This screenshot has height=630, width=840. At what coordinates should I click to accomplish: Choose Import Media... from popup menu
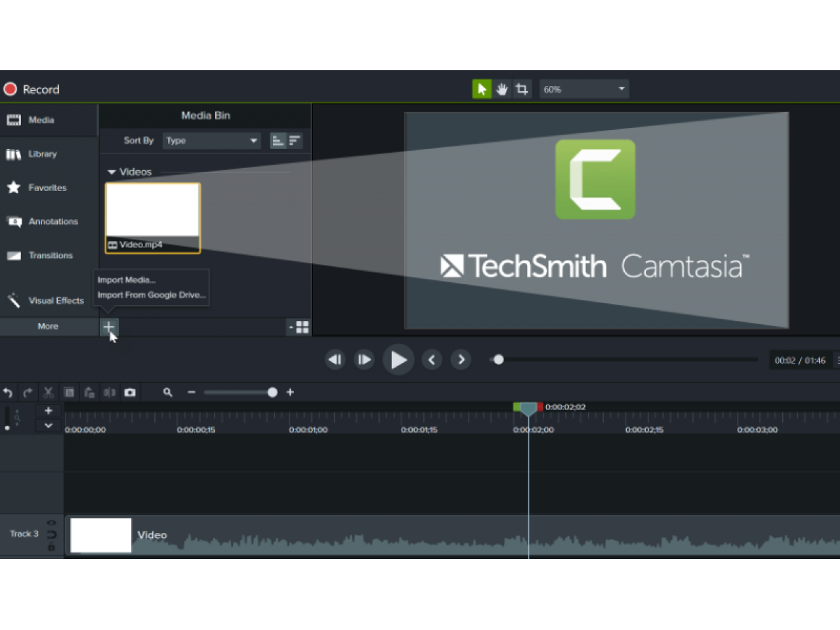pos(127,280)
